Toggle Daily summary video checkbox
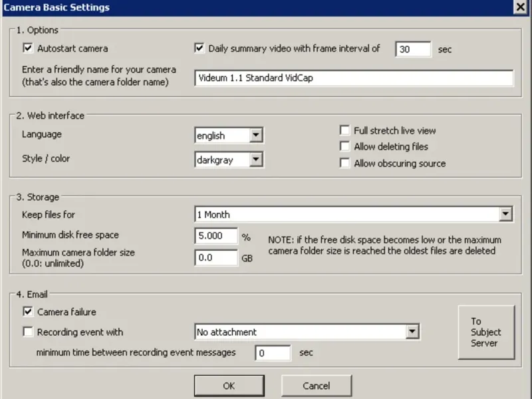 [x=199, y=49]
